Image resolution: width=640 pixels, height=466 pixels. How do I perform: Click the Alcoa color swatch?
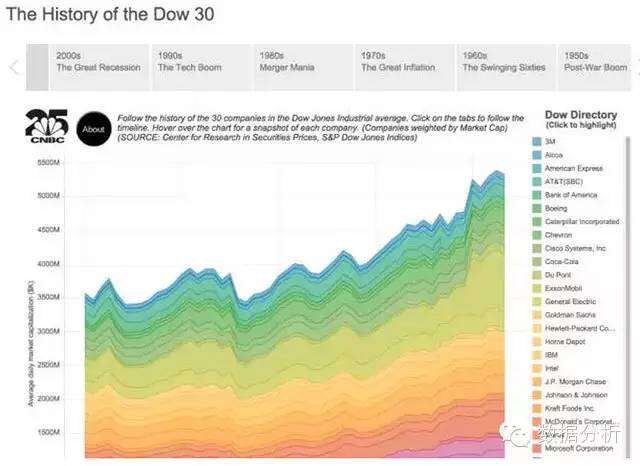click(536, 158)
